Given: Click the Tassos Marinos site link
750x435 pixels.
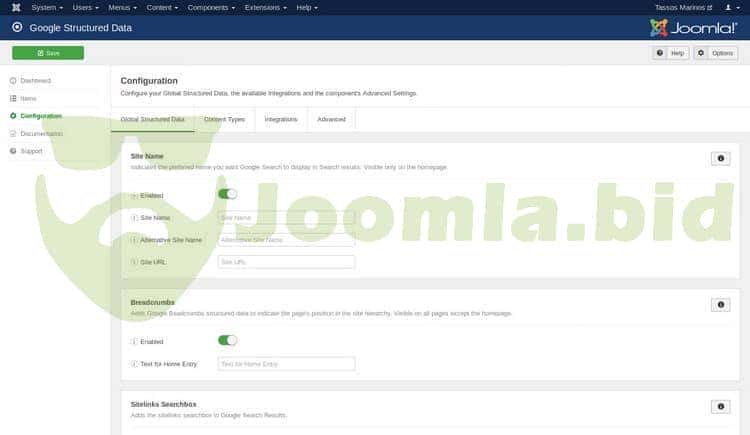Looking at the screenshot, I should [684, 8].
